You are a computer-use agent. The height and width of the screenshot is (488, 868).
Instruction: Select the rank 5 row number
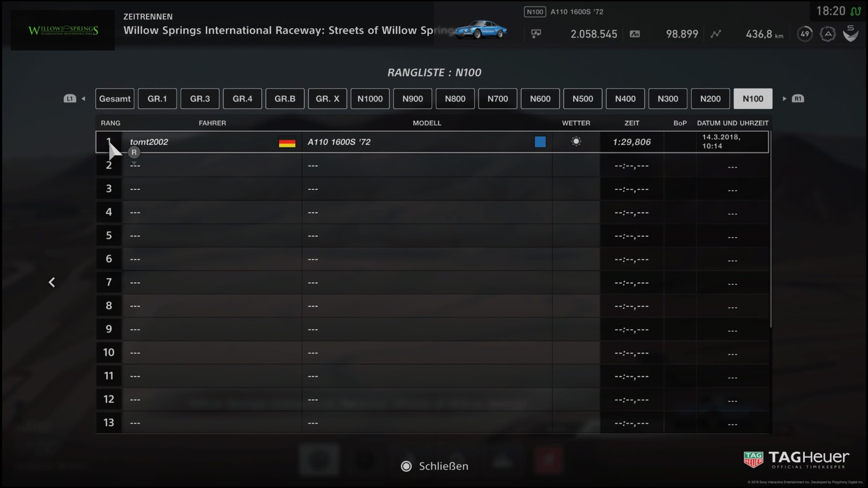pyautogui.click(x=109, y=235)
